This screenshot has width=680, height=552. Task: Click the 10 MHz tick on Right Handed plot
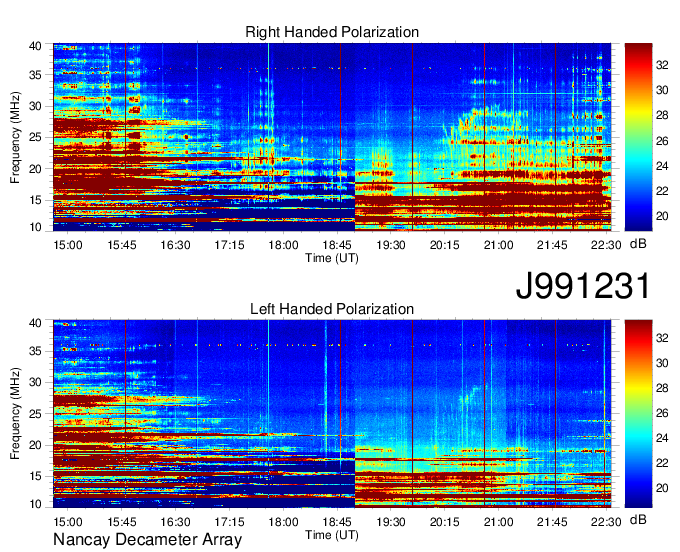[x=35, y=227]
